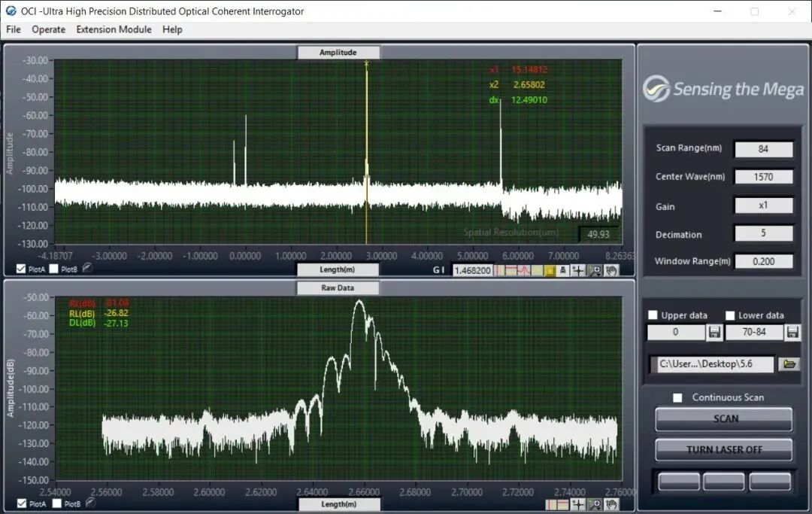Click the vertical cursor lines icon in Amplitude toolbar
The height and width of the screenshot is (514, 812).
[x=499, y=270]
